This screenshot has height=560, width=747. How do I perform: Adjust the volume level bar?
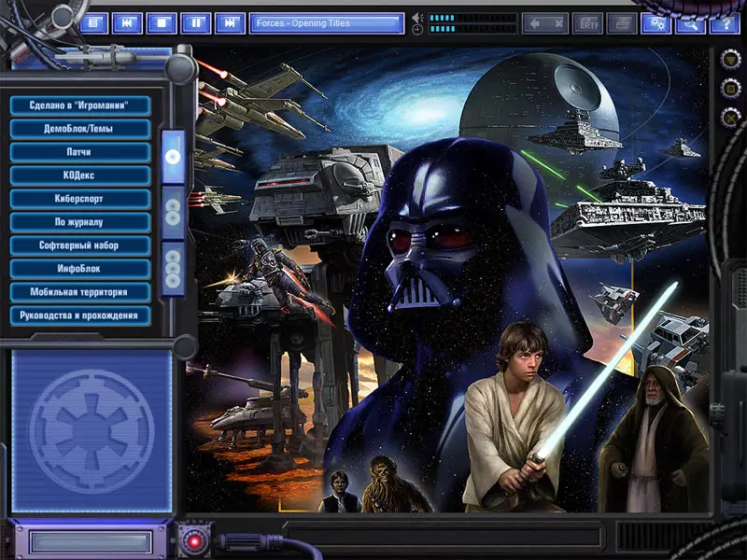[x=472, y=18]
